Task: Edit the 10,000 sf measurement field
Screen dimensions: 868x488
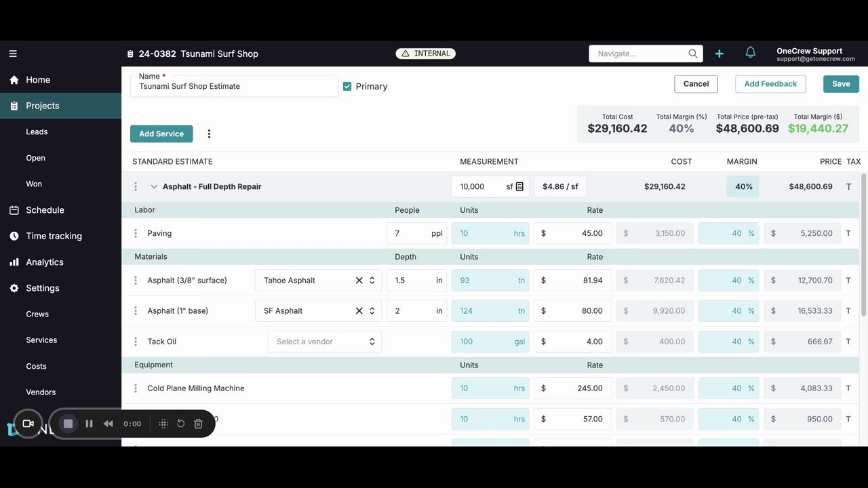Action: click(x=490, y=186)
